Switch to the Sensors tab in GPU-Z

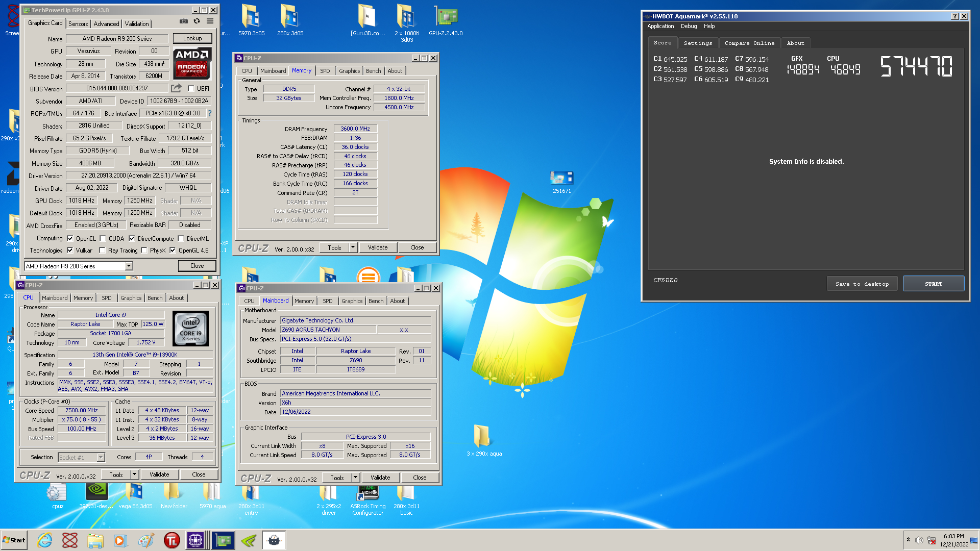coord(78,23)
